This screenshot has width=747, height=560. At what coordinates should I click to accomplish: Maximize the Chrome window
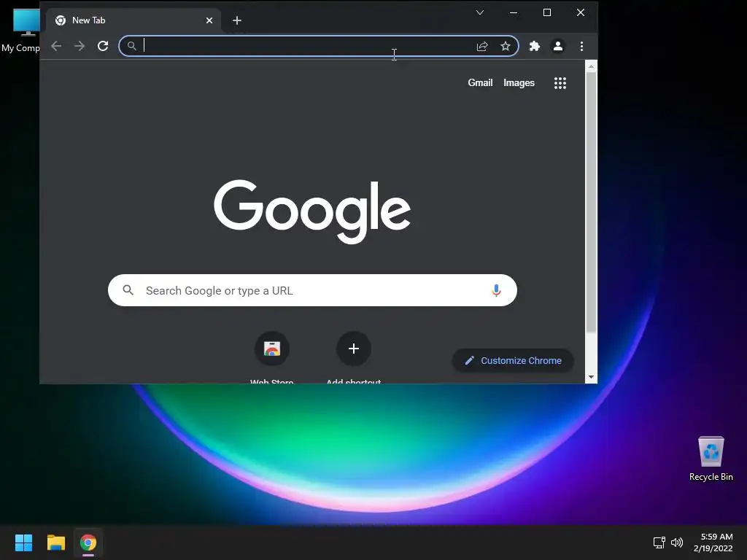547,12
